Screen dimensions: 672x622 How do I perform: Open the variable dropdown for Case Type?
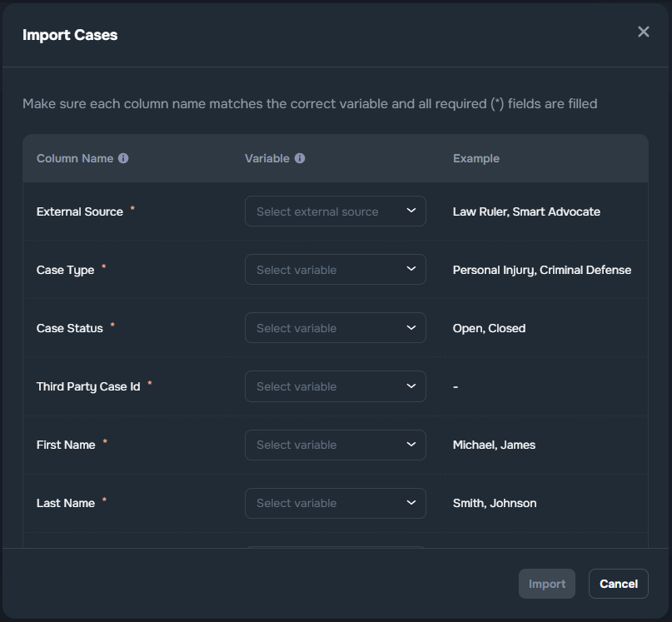[x=336, y=269]
